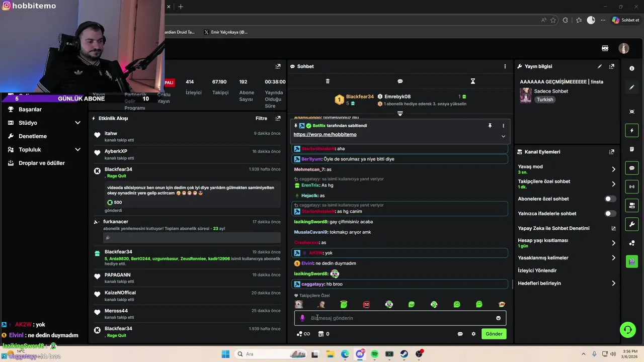The image size is (644, 362).
Task: Send the message with Gönder button
Action: [494, 334]
